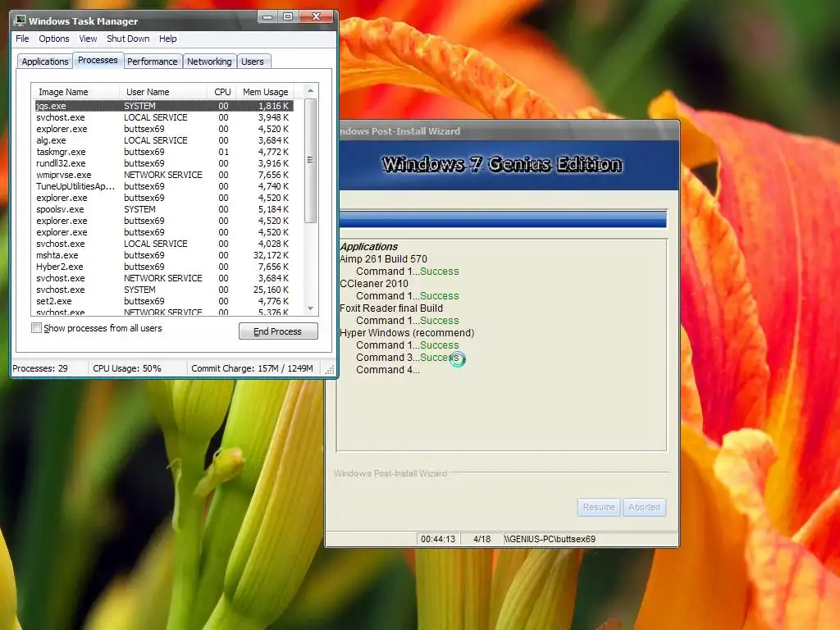The width and height of the screenshot is (840, 630).
Task: Select the spoolsv.exe process row
Action: [x=164, y=209]
